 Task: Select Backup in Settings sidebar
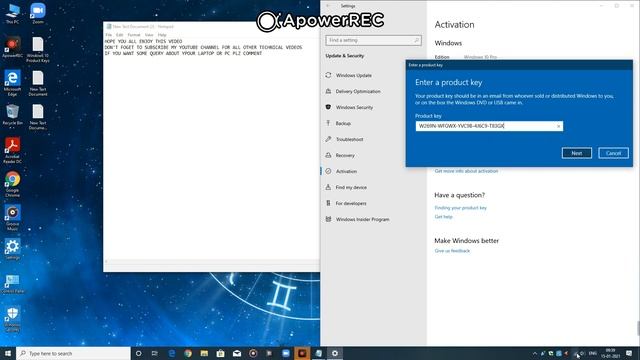coord(343,123)
